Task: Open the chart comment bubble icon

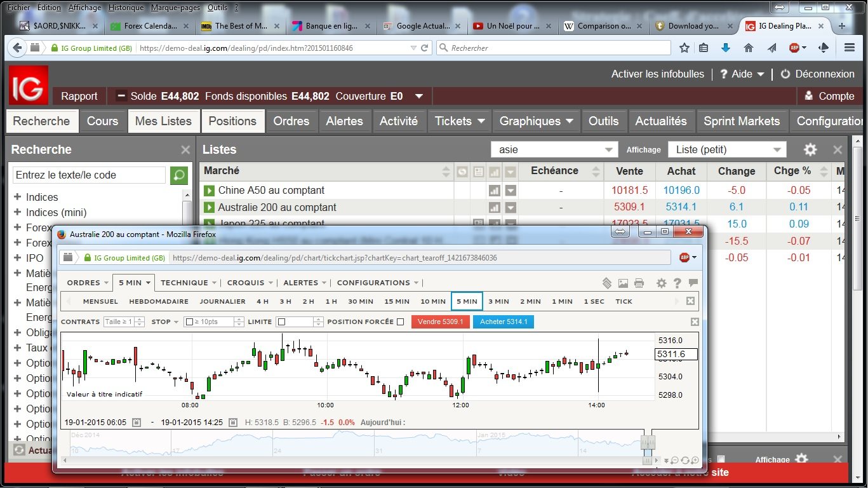Action: pyautogui.click(x=693, y=283)
